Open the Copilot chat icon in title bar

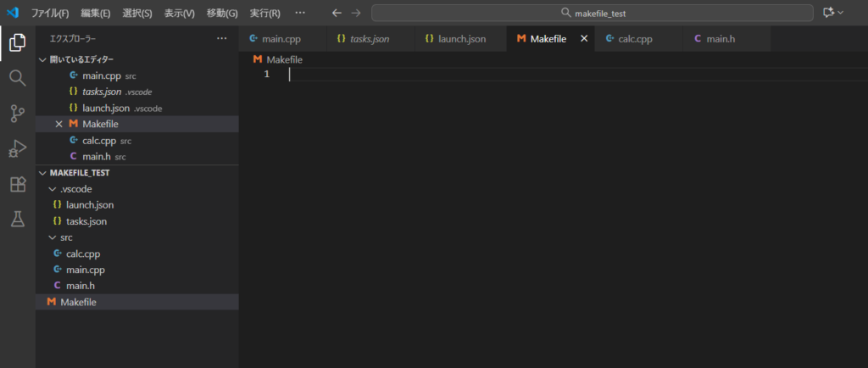pyautogui.click(x=829, y=14)
